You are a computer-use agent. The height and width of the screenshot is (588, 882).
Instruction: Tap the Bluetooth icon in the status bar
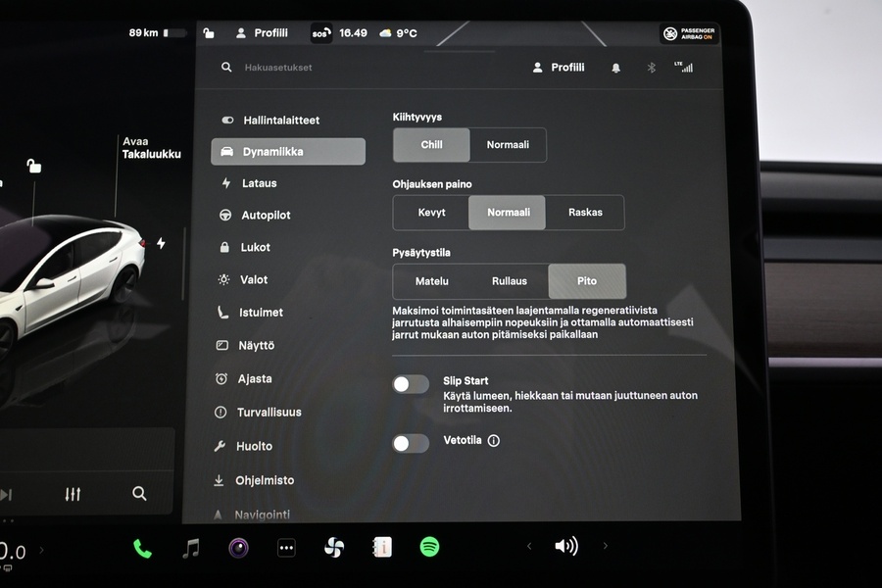click(x=651, y=67)
